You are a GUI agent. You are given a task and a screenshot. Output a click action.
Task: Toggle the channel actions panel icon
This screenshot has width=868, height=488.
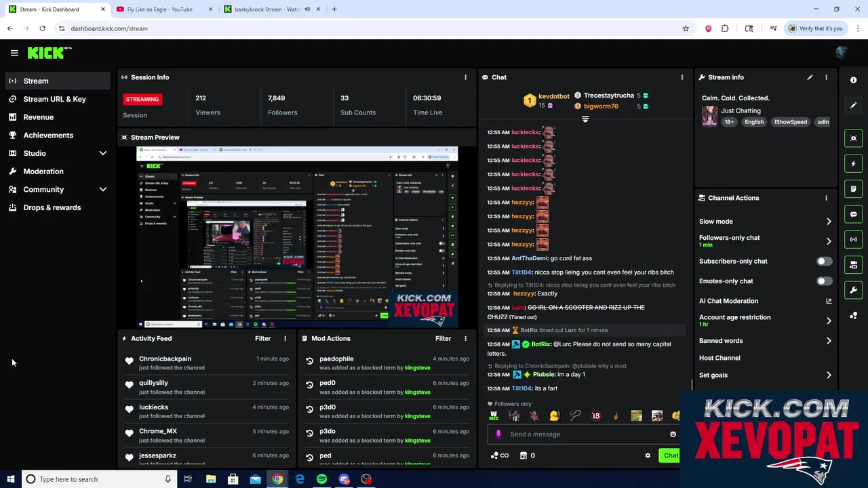(x=853, y=265)
